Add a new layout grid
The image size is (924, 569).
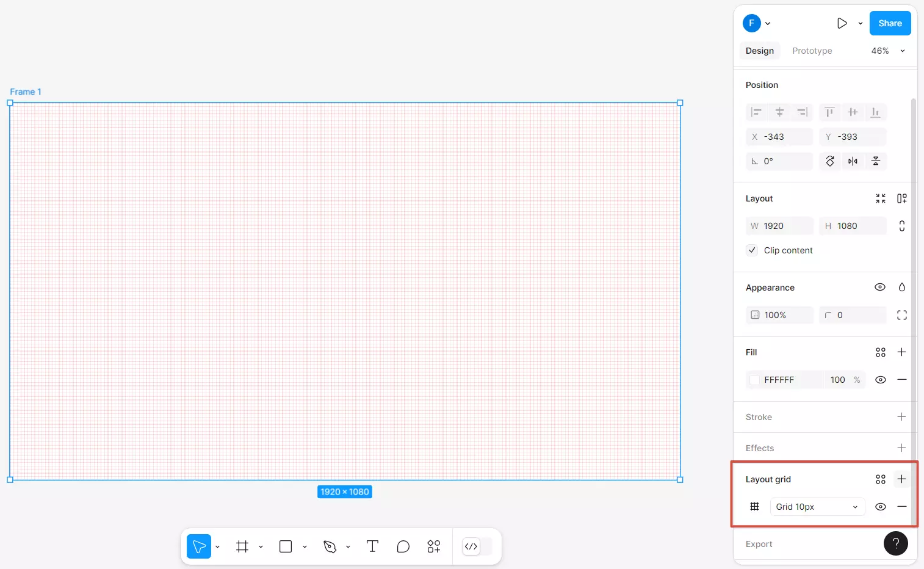point(901,479)
